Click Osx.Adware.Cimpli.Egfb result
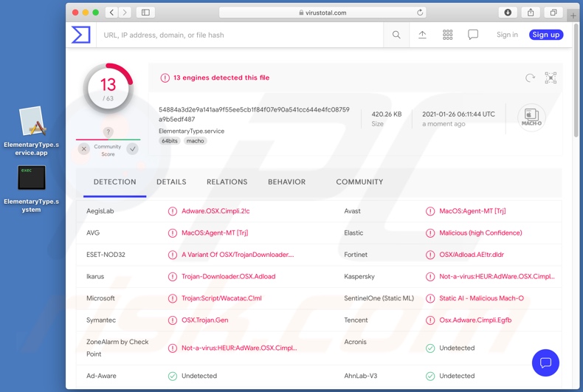 pyautogui.click(x=475, y=320)
